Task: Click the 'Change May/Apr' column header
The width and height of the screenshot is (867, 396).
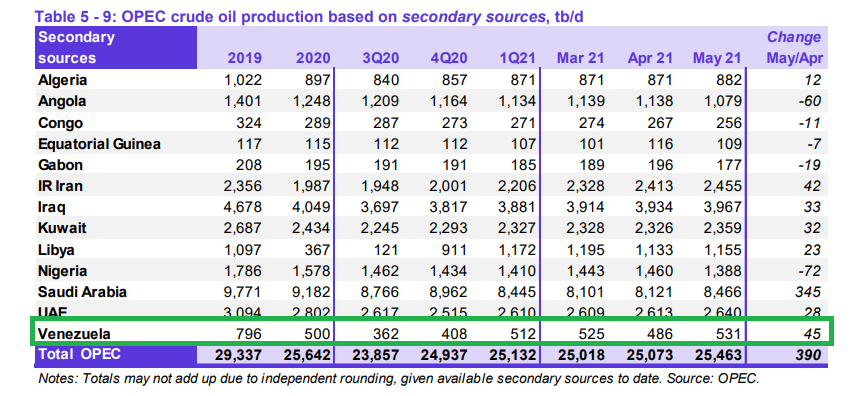Action: point(795,48)
